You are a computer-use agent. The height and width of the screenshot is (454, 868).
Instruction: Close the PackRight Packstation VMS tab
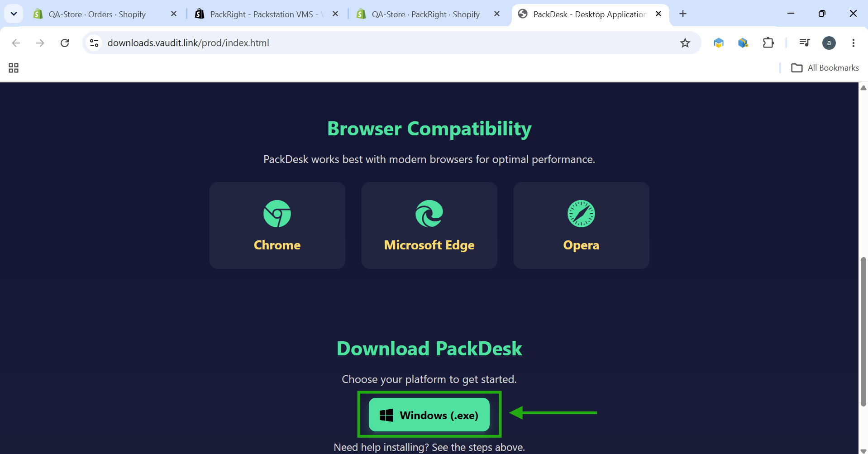pos(335,14)
